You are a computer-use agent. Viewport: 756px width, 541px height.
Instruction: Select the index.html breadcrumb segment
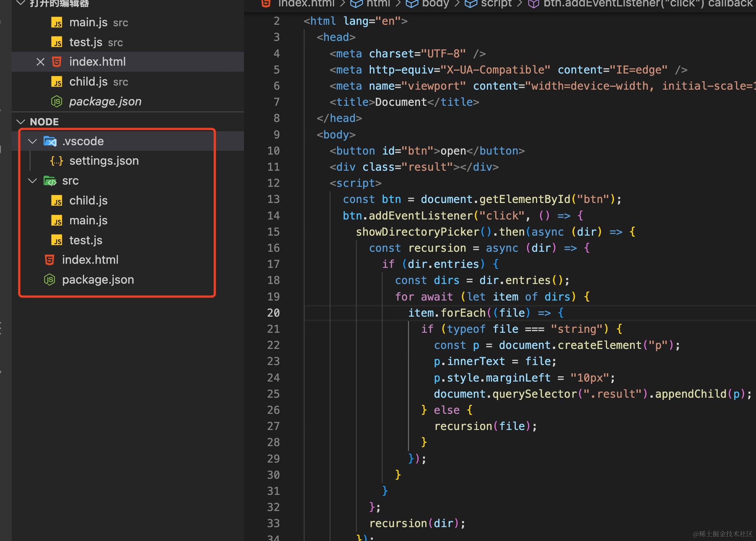pyautogui.click(x=306, y=3)
